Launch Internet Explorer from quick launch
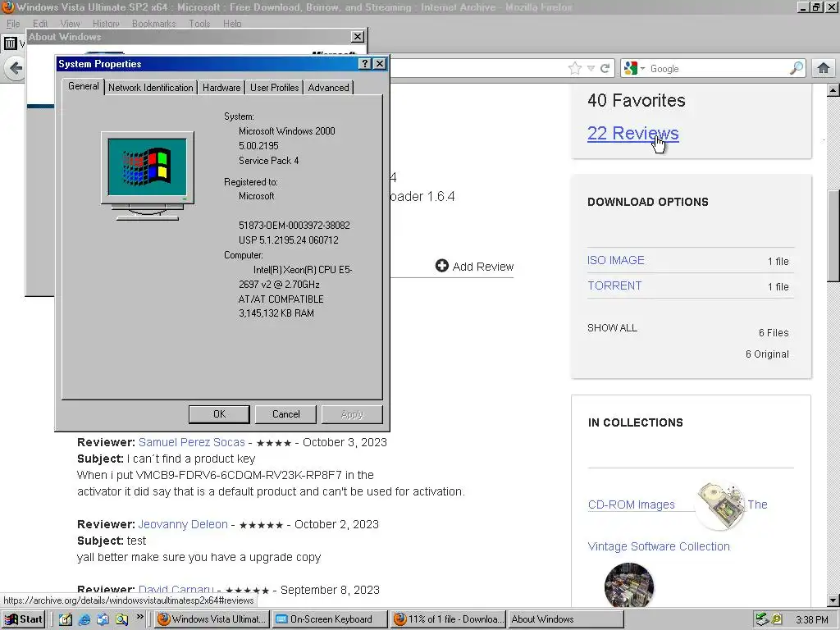 pos(84,619)
